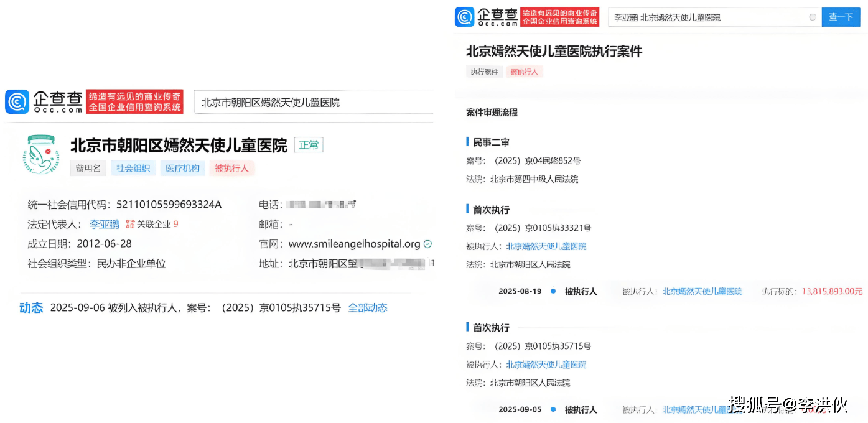Viewport: 868px width, 423px height.
Task: Select the red 被执行人 tag beside 执行案件
Action: (525, 72)
